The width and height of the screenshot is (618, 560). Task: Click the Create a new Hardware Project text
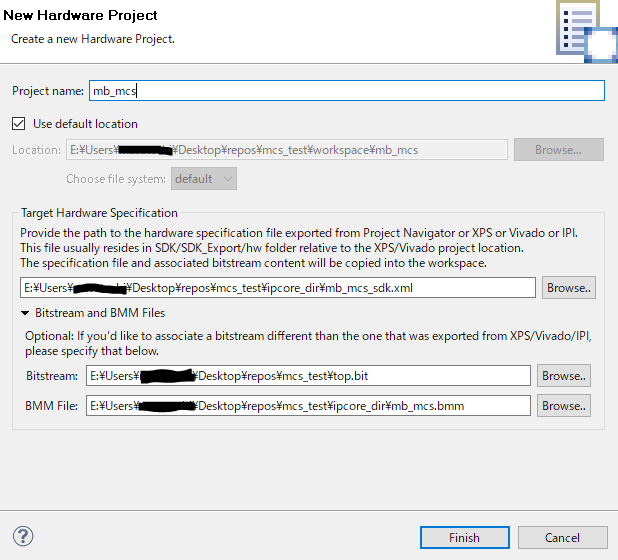tap(93, 39)
